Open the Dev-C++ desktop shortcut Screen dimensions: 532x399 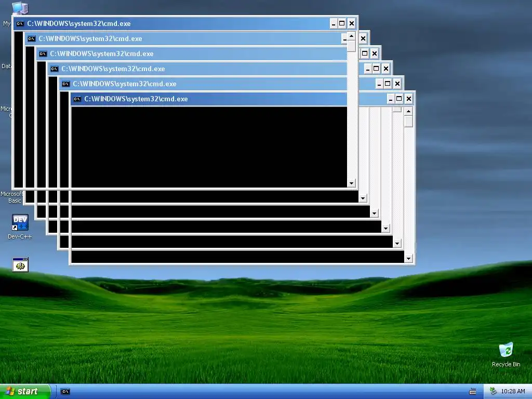(20, 227)
